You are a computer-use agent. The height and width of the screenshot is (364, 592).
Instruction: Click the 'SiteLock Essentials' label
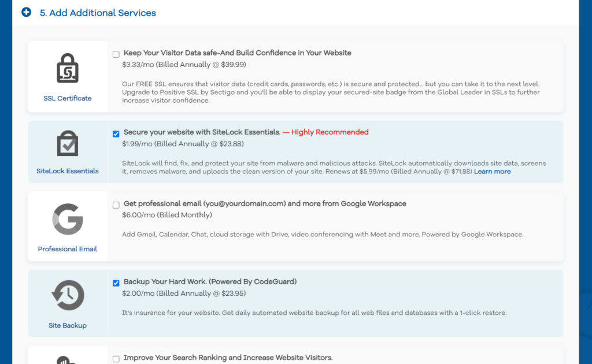point(68,171)
